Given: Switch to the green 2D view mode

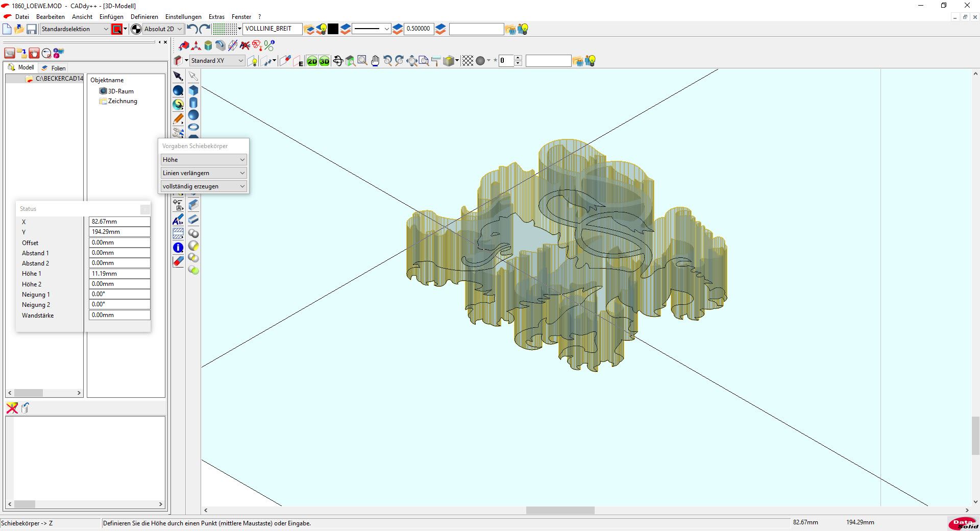Looking at the screenshot, I should click(312, 61).
